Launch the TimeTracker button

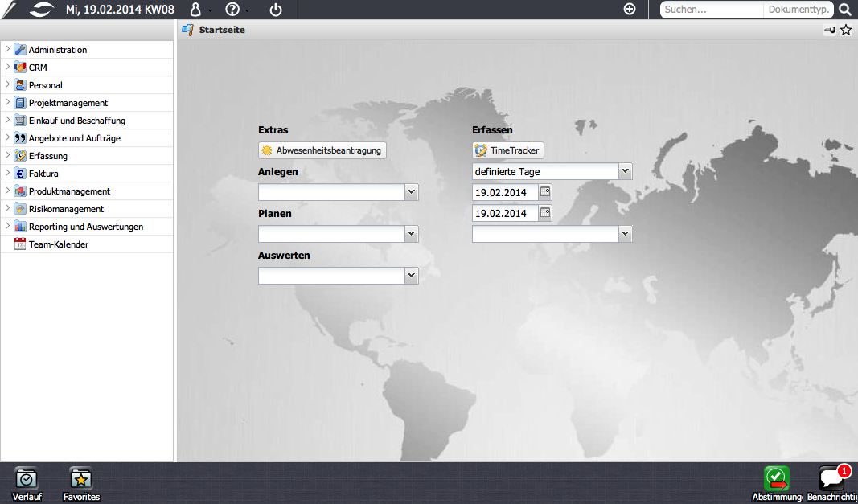tap(507, 150)
